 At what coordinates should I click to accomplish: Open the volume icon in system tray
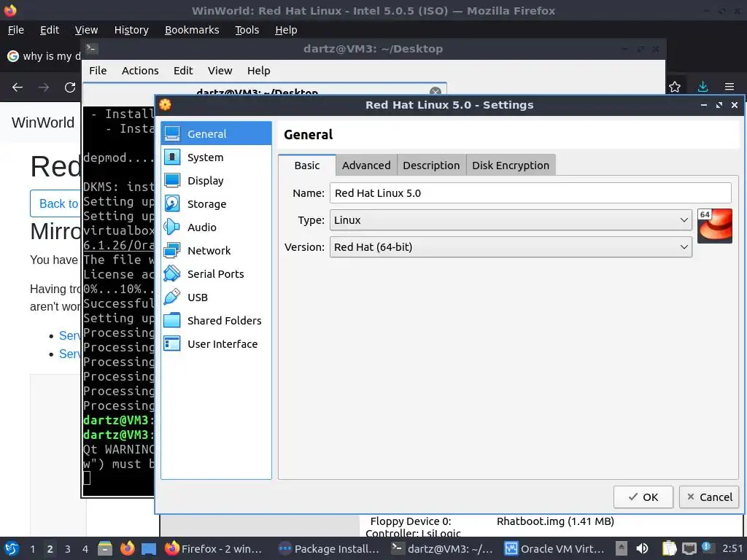point(642,548)
